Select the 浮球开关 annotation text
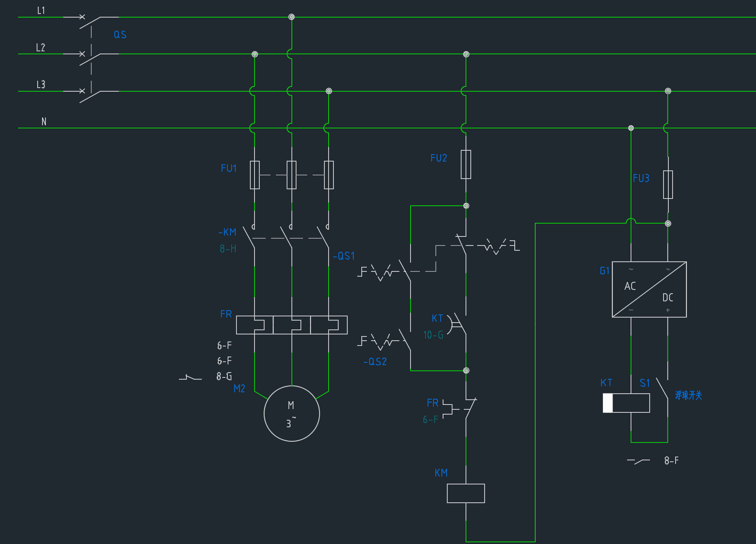The width and height of the screenshot is (756, 544). pos(689,396)
